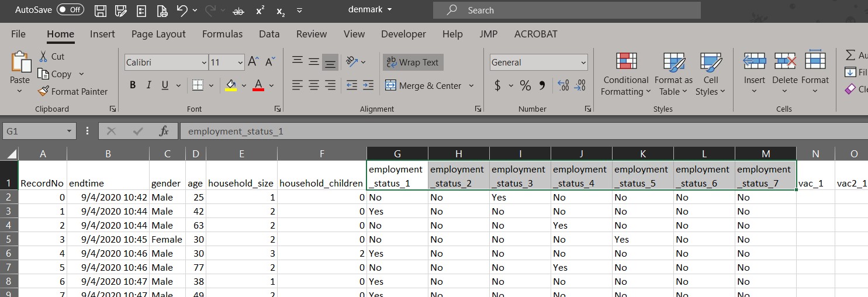This screenshot has height=297, width=868.
Task: Click inside the Search box
Action: click(567, 11)
